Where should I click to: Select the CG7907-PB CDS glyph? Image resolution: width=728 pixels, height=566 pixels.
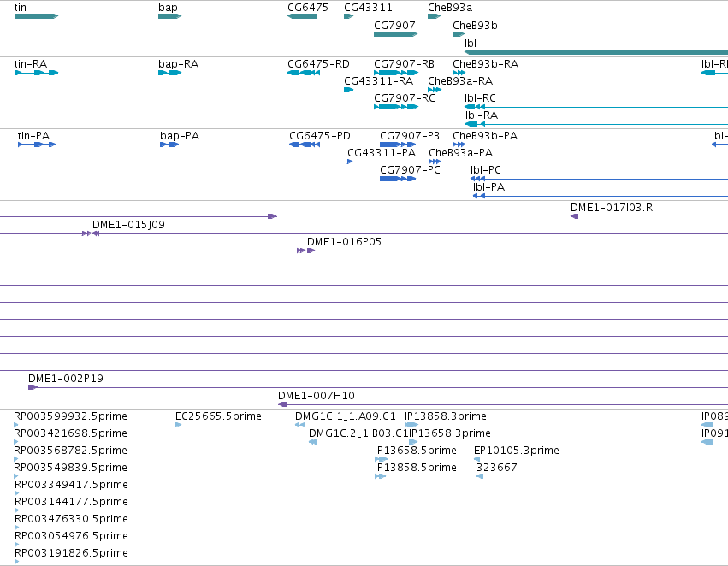398,144
